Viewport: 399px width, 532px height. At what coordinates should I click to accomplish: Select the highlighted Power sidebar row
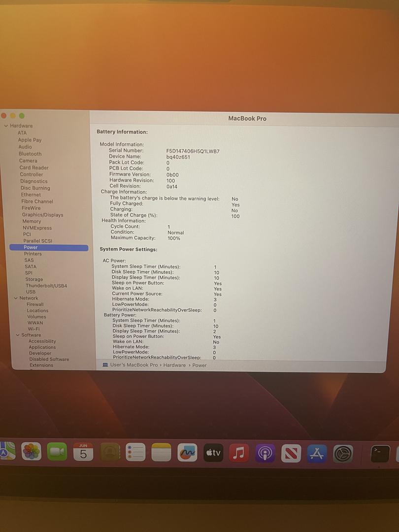[49, 248]
